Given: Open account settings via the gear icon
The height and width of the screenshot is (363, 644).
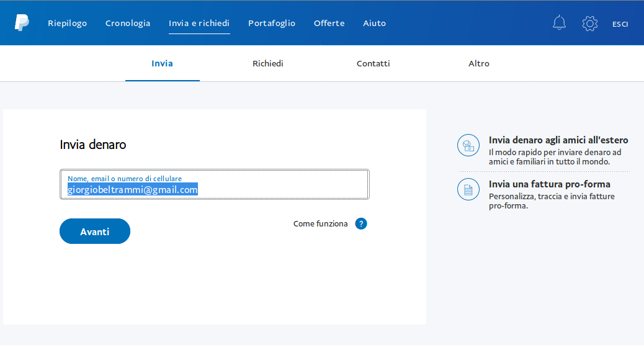Looking at the screenshot, I should point(589,24).
